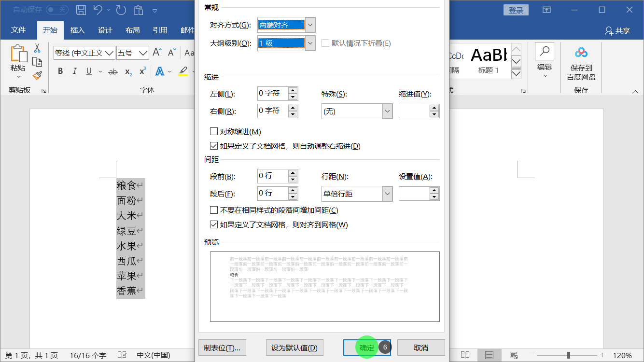Viewport: 644px width, 362px height.
Task: Apply Subscript formatting
Action: (x=128, y=71)
